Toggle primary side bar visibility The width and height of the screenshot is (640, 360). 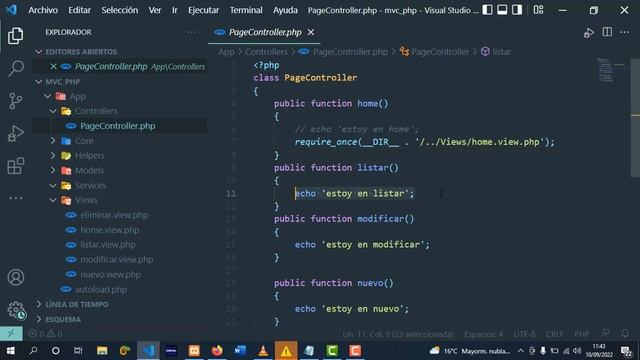click(487, 10)
